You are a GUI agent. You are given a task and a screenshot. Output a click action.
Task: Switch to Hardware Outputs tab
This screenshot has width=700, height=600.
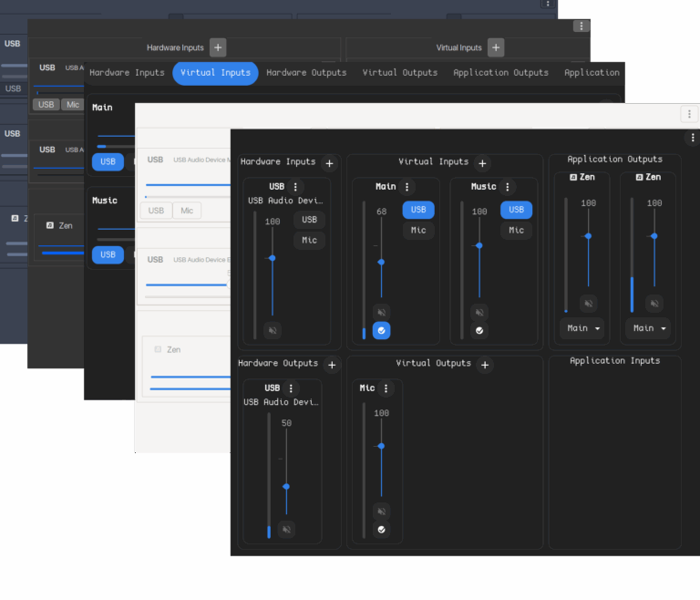(306, 73)
